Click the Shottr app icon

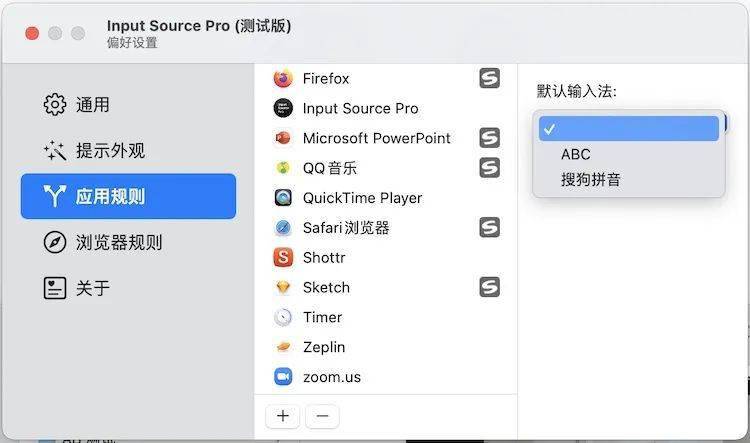pyautogui.click(x=283, y=258)
